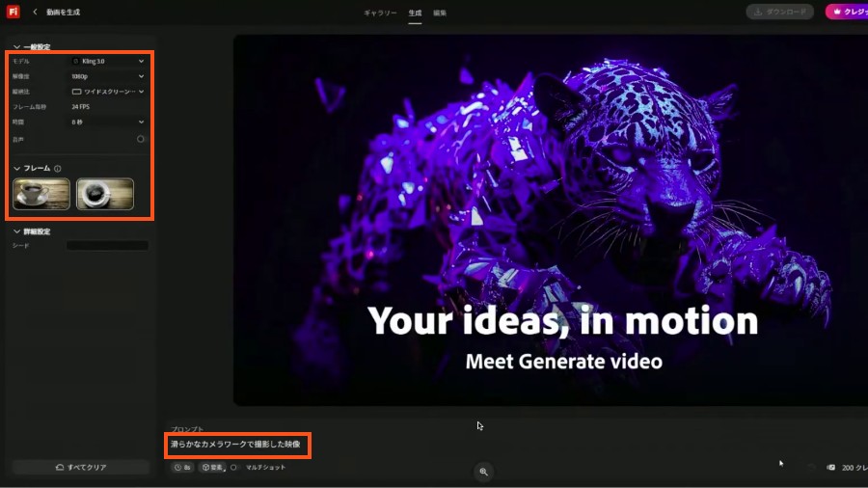The width and height of the screenshot is (868, 488).
Task: Click the zoom magnifier icon below preview
Action: click(x=484, y=472)
